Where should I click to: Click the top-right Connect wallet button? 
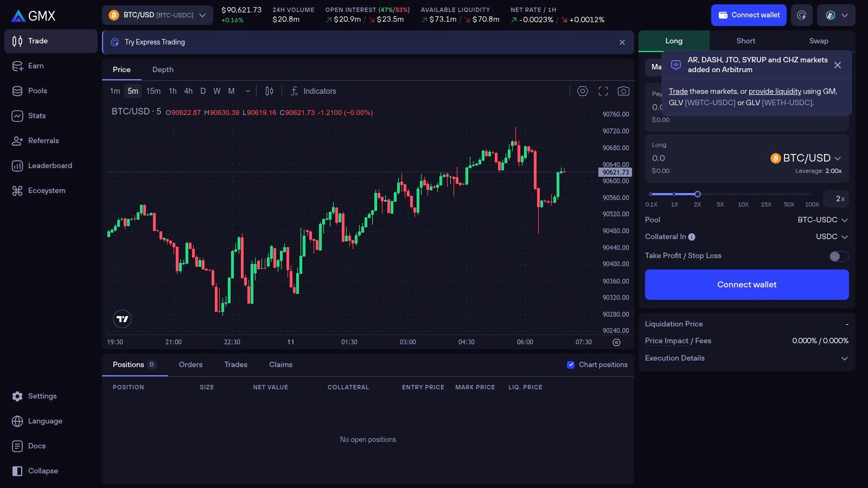pyautogui.click(x=749, y=15)
